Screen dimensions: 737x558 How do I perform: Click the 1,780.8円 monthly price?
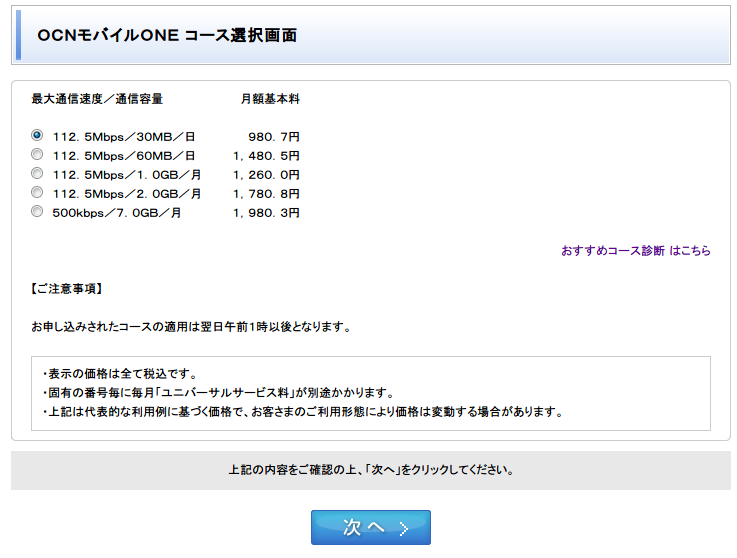click(x=266, y=193)
